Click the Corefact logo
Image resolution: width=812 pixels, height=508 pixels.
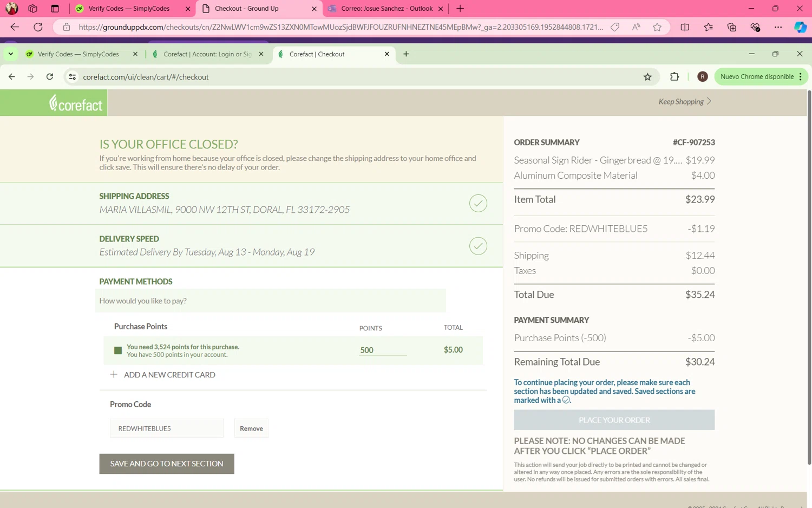[75, 103]
